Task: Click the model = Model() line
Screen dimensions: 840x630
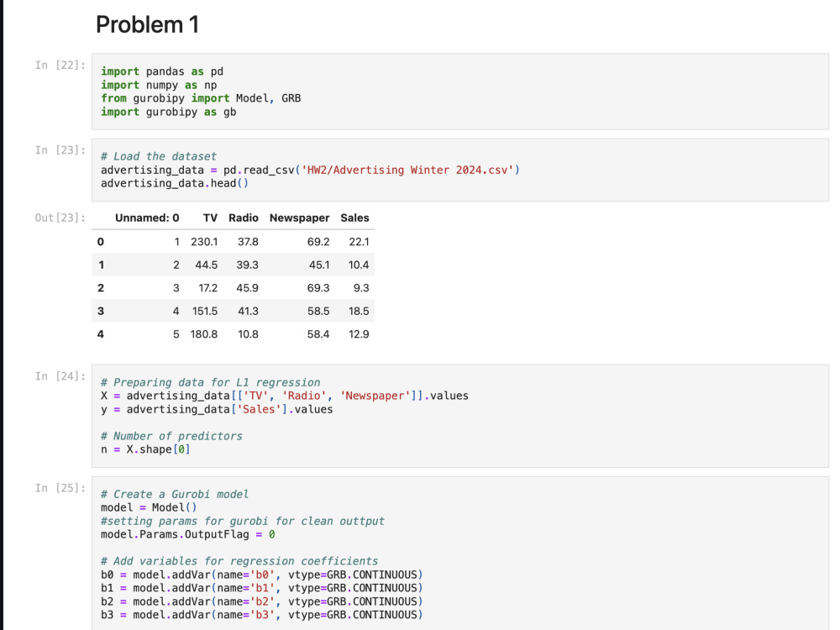Action: point(149,507)
